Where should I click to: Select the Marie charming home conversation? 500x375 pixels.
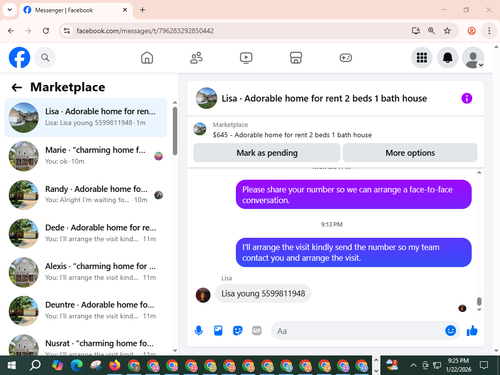[86, 156]
